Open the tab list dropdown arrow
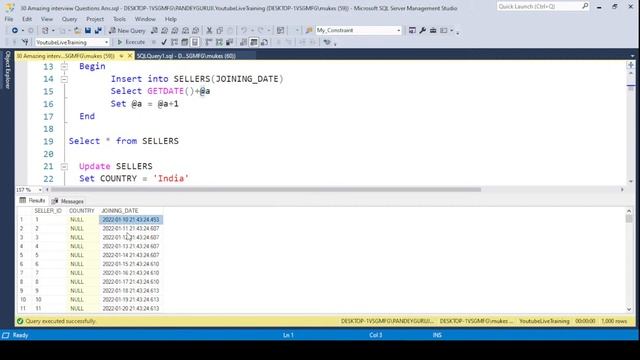Viewport: 640px width, 360px height. [632, 56]
